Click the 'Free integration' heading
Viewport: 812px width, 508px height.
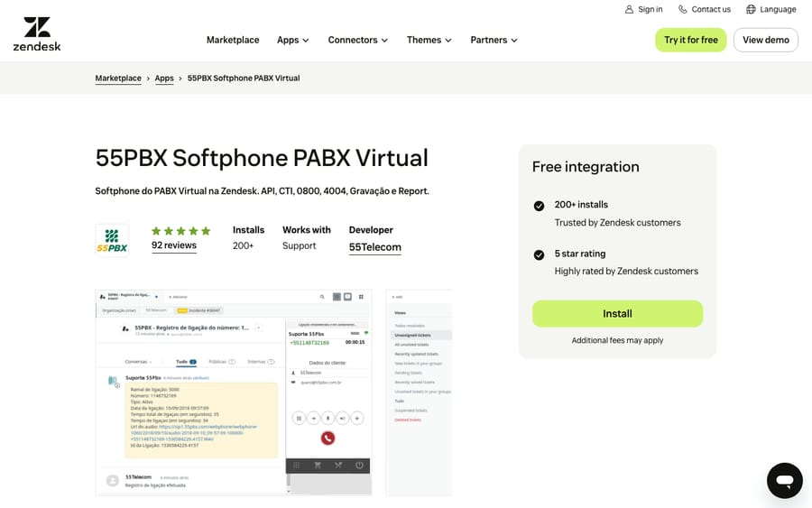pos(586,167)
